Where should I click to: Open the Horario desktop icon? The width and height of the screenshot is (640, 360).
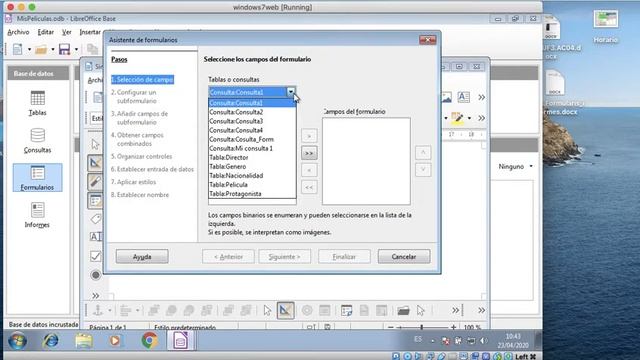pos(606,27)
